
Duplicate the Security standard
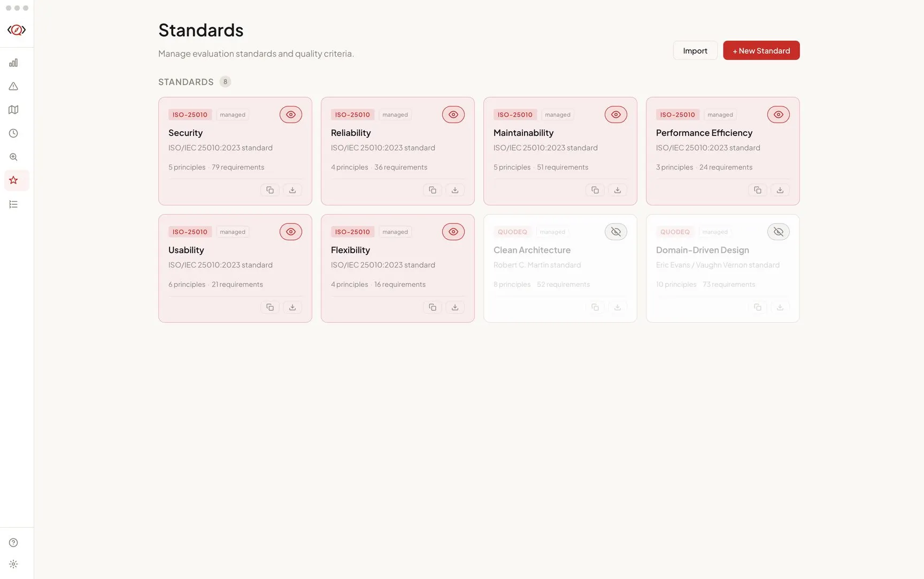coord(270,190)
